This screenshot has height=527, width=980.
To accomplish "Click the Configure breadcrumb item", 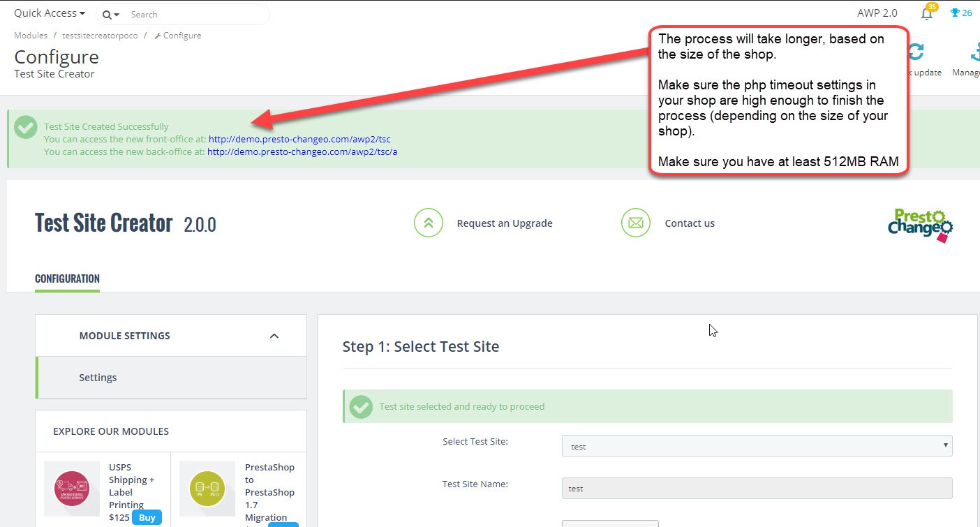I will pos(177,36).
